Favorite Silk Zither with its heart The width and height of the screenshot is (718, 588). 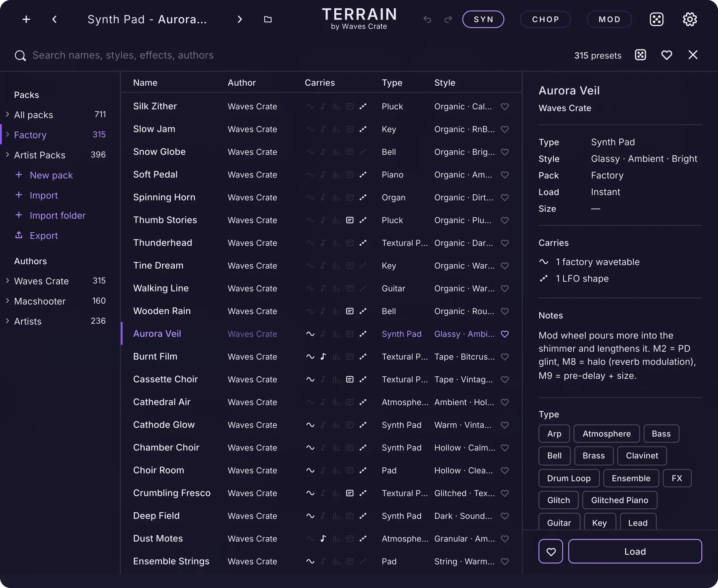coord(505,106)
